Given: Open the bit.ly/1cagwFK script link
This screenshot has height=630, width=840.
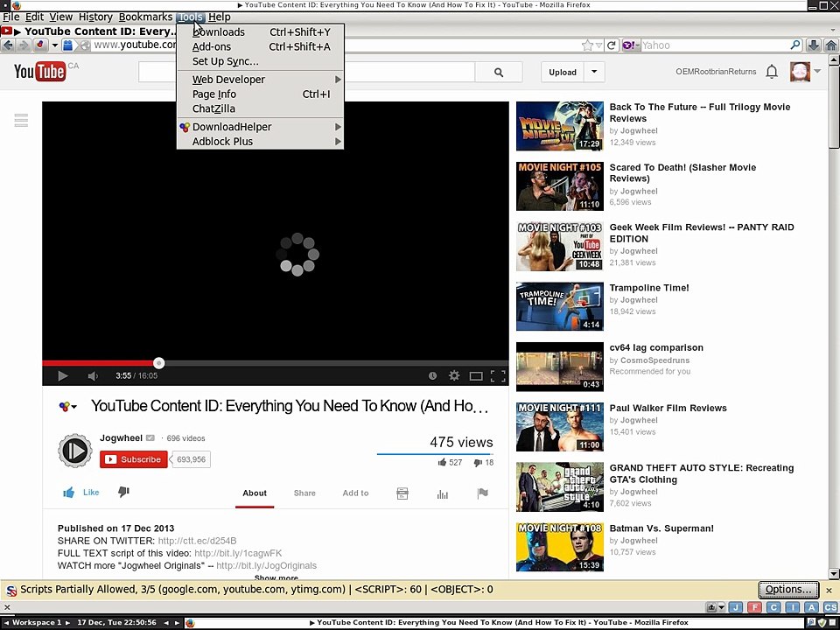Looking at the screenshot, I should pos(238,553).
